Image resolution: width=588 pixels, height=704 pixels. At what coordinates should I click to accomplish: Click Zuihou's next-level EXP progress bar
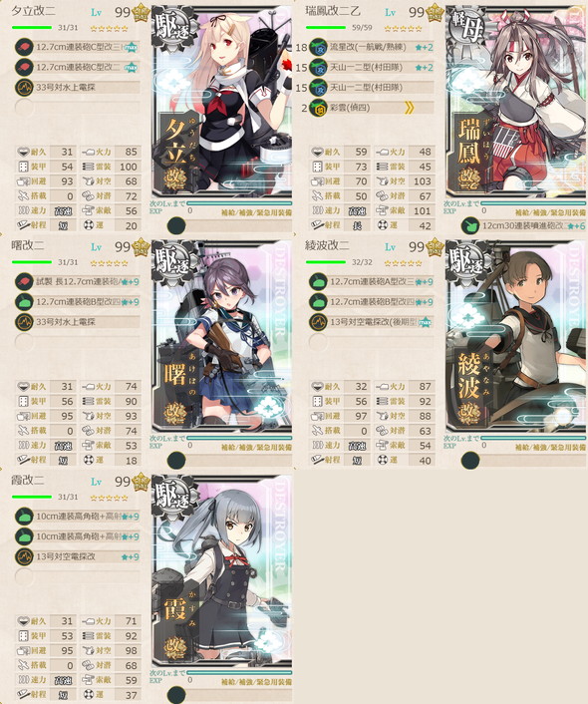coord(533,203)
